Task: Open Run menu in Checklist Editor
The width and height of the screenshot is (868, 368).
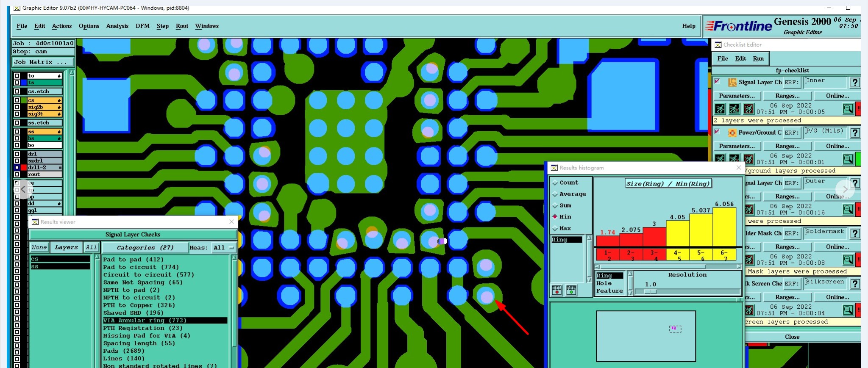Action: coord(758,59)
